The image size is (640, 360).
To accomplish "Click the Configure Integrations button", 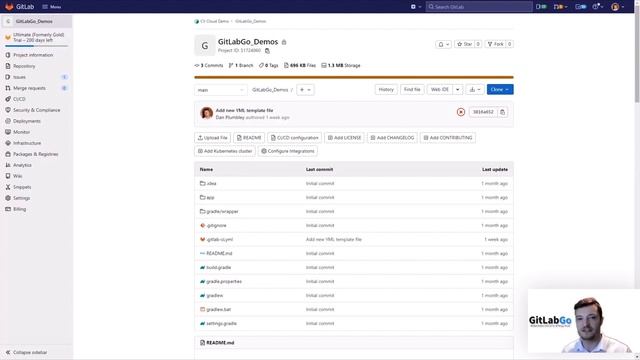I will pyautogui.click(x=288, y=151).
